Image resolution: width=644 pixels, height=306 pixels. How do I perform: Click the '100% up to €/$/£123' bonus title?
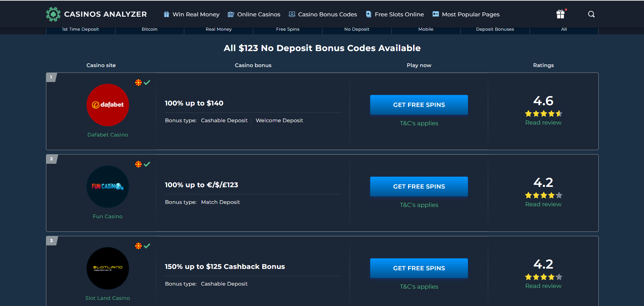(202, 185)
